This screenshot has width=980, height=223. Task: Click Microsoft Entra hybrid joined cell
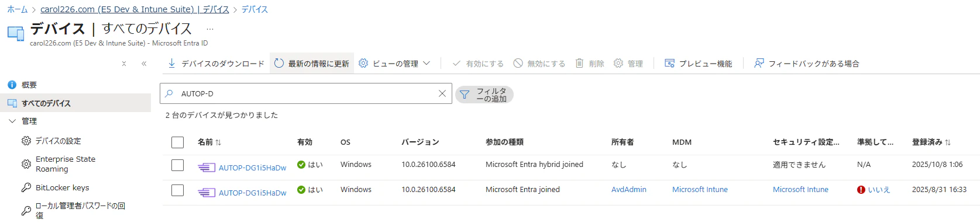click(x=534, y=165)
